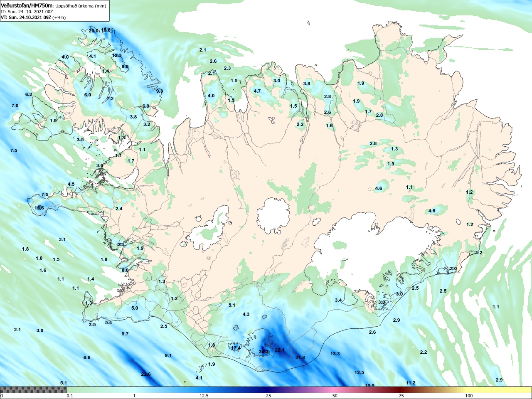Click the 9.9 precipitation value
The image size is (532, 399).
(x=125, y=66)
